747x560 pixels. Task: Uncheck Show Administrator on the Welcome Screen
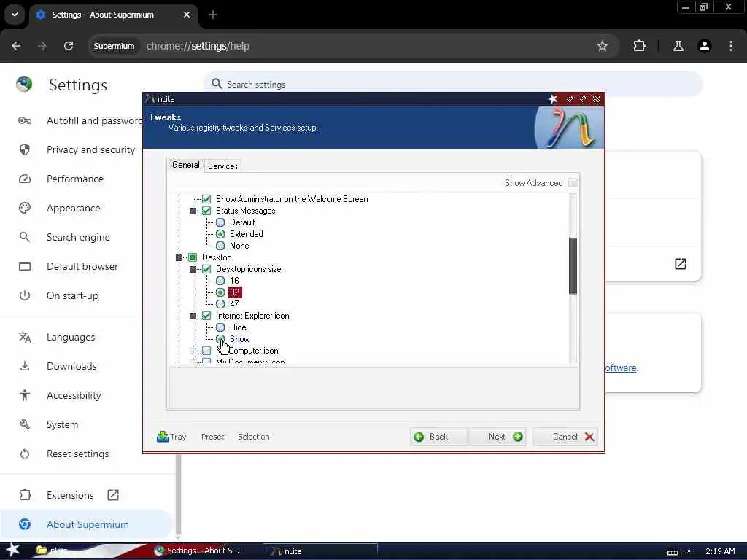tap(206, 199)
